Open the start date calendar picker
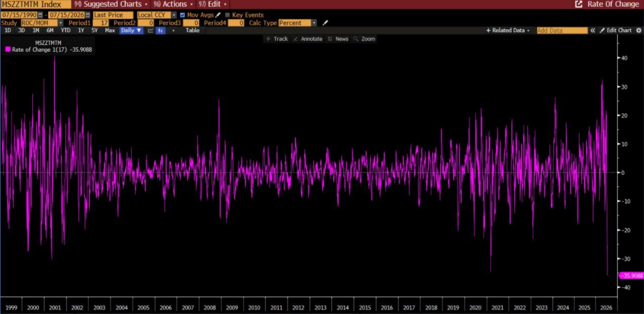 tap(41, 15)
